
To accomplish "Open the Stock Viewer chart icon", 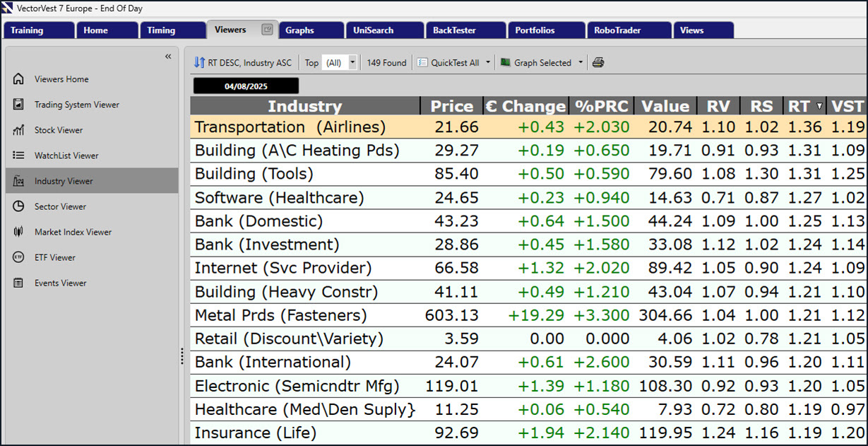I will click(19, 130).
